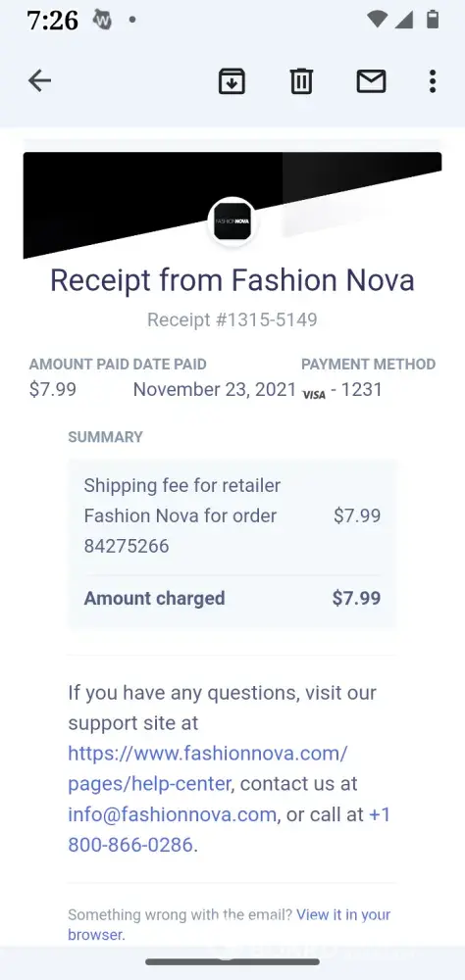Tap the info@fashionnova.com email link
This screenshot has width=465, height=980.
tap(172, 814)
